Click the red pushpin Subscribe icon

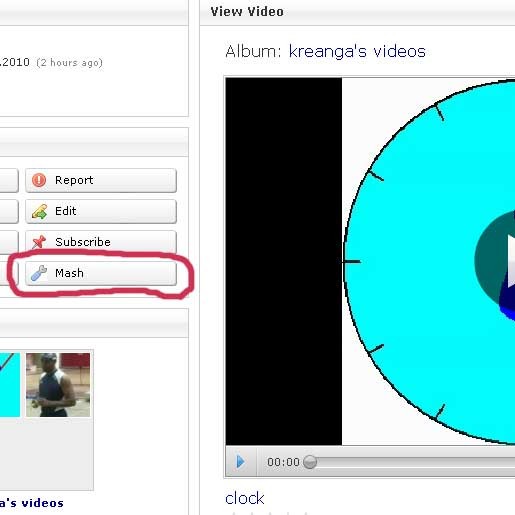[39, 242]
